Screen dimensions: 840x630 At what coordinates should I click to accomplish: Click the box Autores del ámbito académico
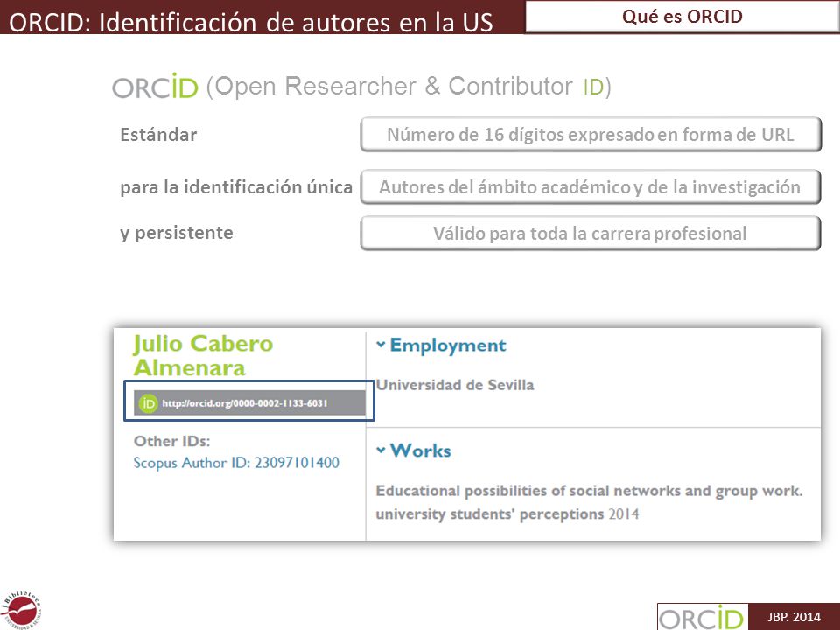(591, 187)
